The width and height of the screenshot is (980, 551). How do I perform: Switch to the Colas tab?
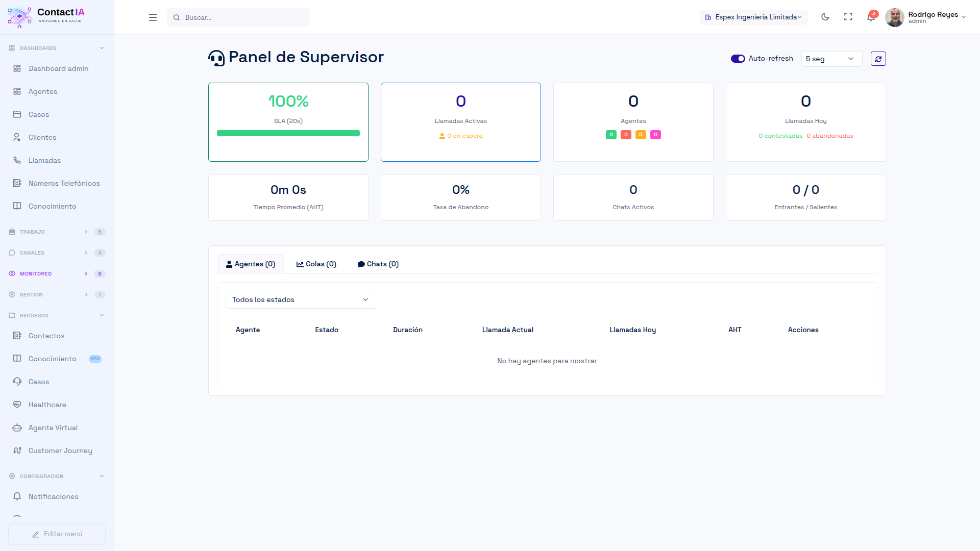point(315,264)
